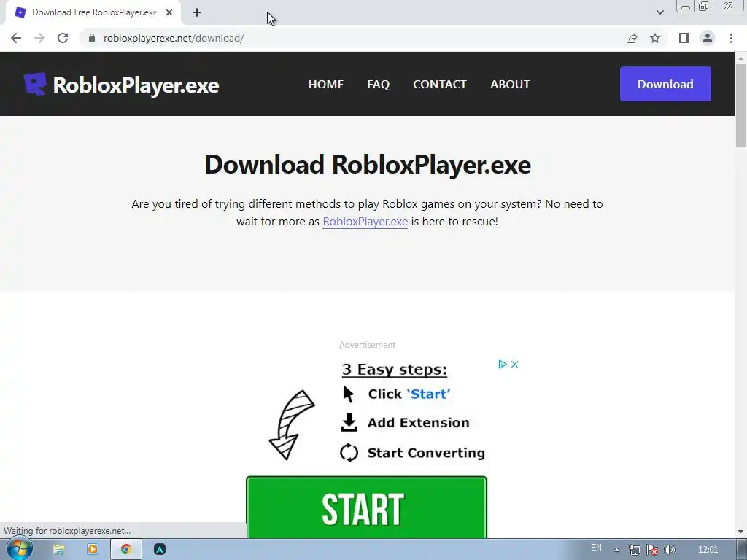Bookmark this page with the star icon
This screenshot has height=560, width=747.
point(655,38)
